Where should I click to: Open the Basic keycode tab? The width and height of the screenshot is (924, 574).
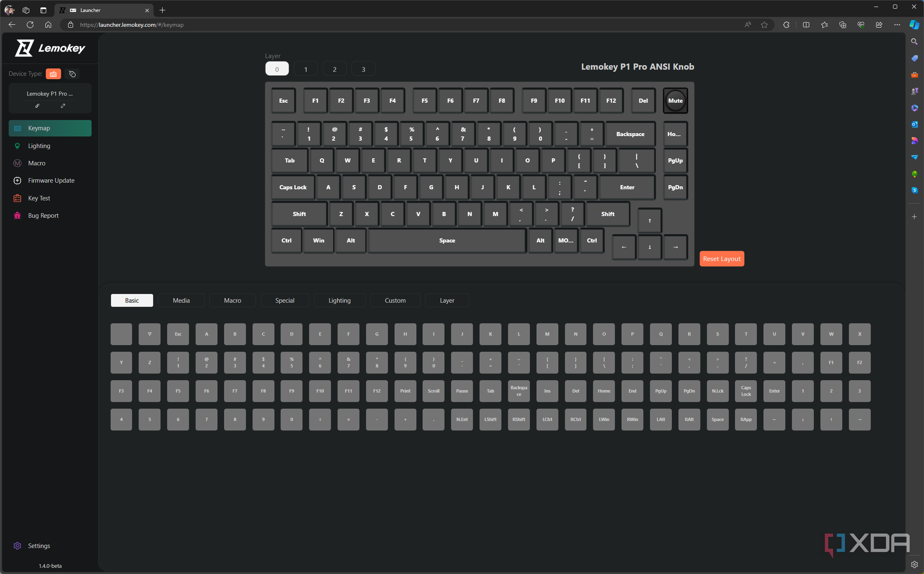tap(132, 301)
